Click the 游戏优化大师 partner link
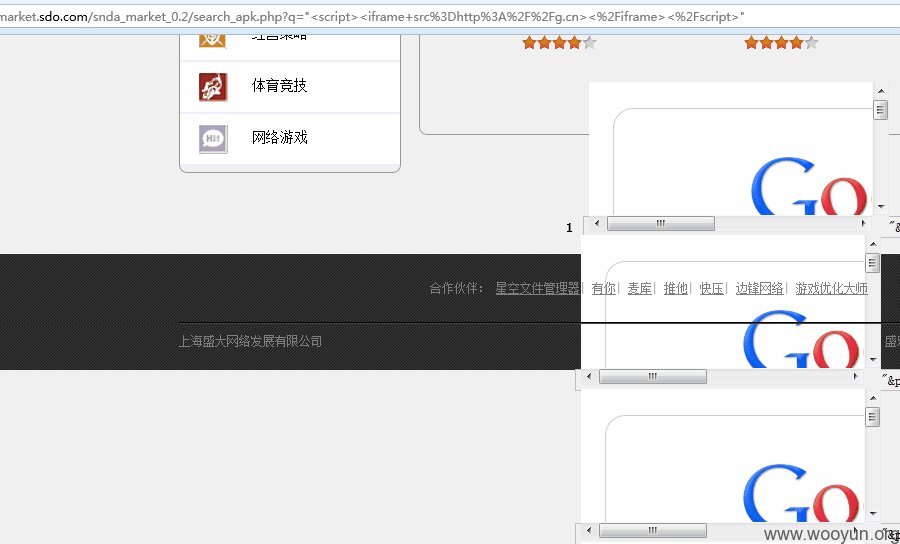This screenshot has width=900, height=544. 831,289
